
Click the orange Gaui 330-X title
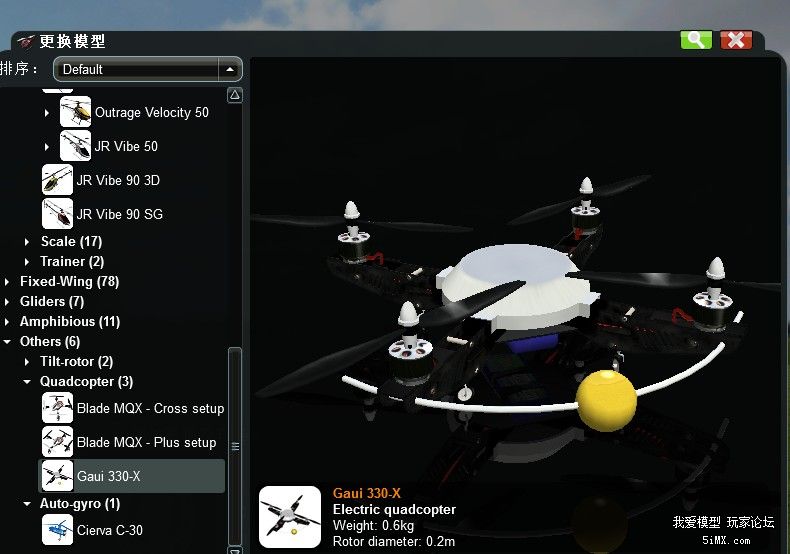point(367,493)
